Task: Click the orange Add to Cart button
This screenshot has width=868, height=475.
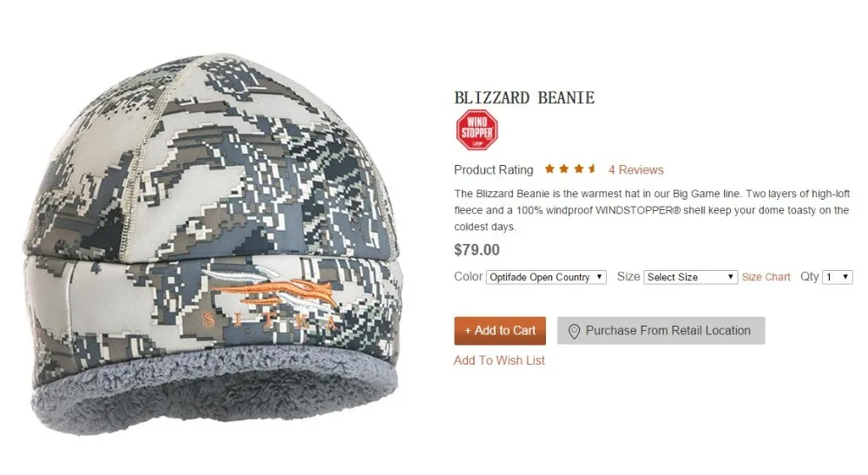Action: 500,331
